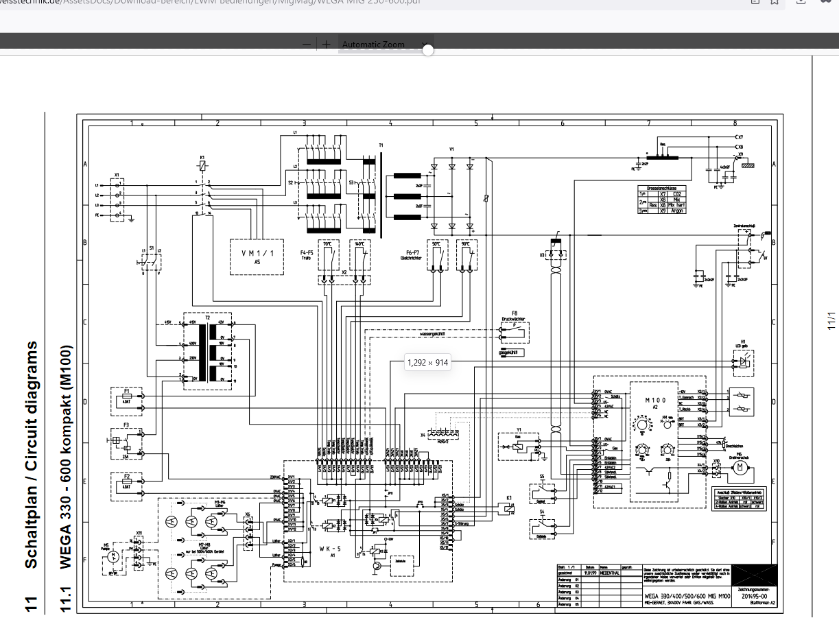Click the '70°C' thermostat label
Viewport: 839px width, 644px height.
(x=327, y=243)
